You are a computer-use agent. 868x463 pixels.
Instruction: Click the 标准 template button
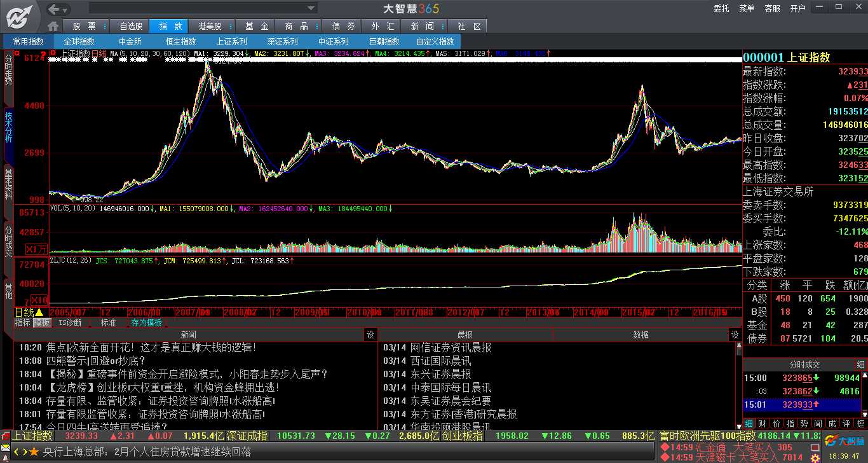click(108, 322)
